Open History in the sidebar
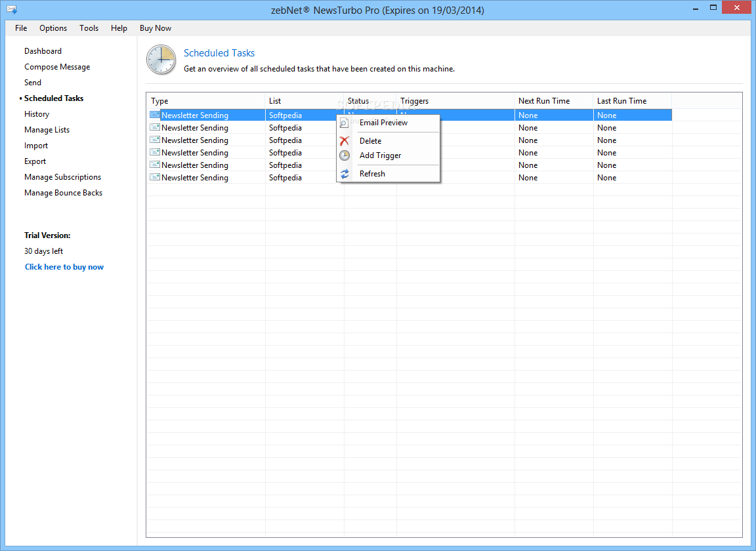756x551 pixels. [x=37, y=114]
